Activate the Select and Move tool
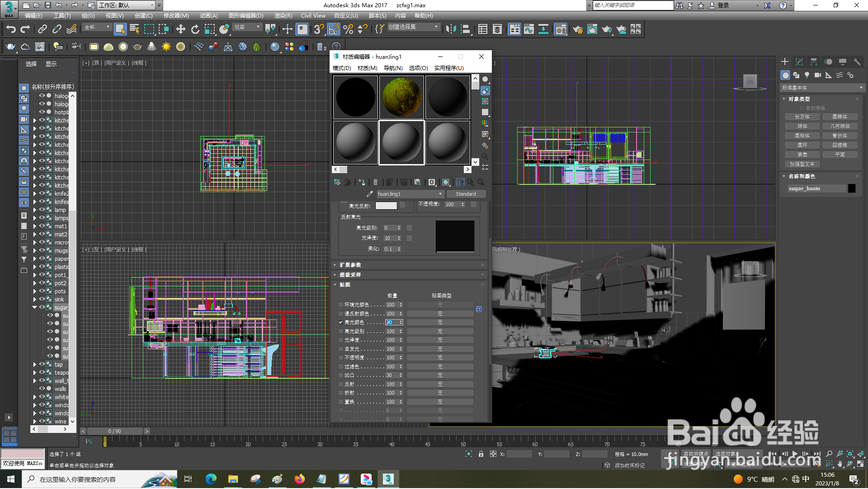868x489 pixels. tap(181, 29)
